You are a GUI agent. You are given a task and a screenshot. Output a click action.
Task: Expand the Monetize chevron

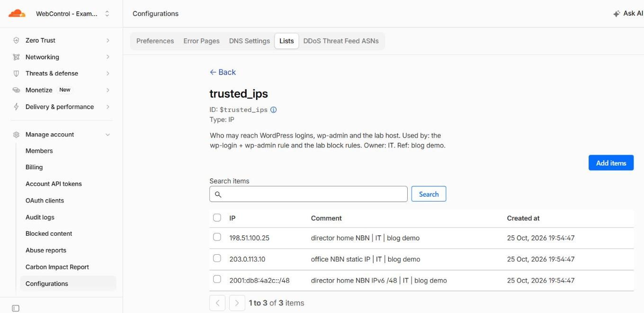tap(107, 90)
